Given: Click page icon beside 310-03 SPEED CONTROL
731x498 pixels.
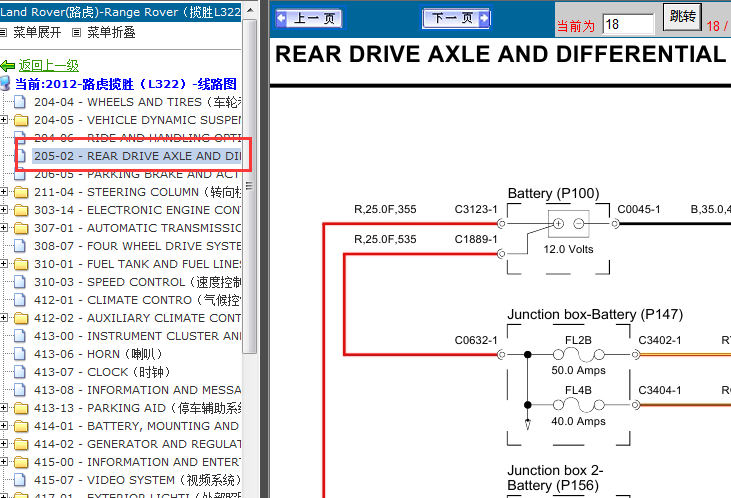Looking at the screenshot, I should [x=20, y=282].
